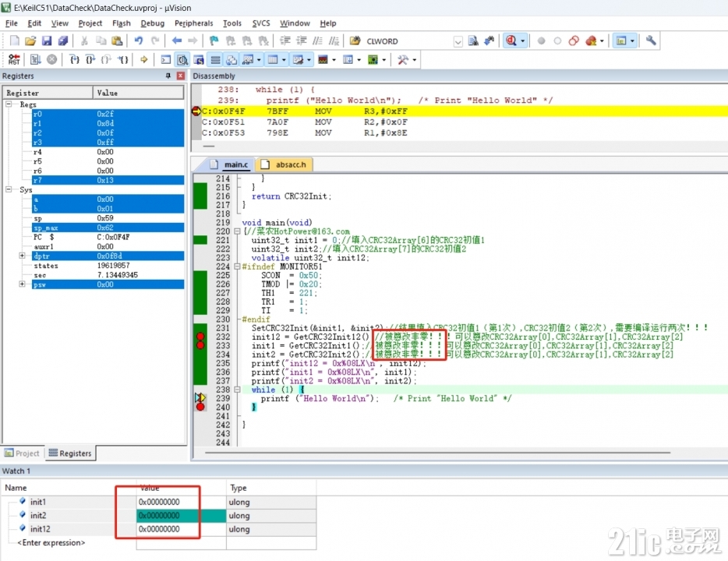Show the next statement arrow
The height and width of the screenshot is (561, 728).
point(144,59)
